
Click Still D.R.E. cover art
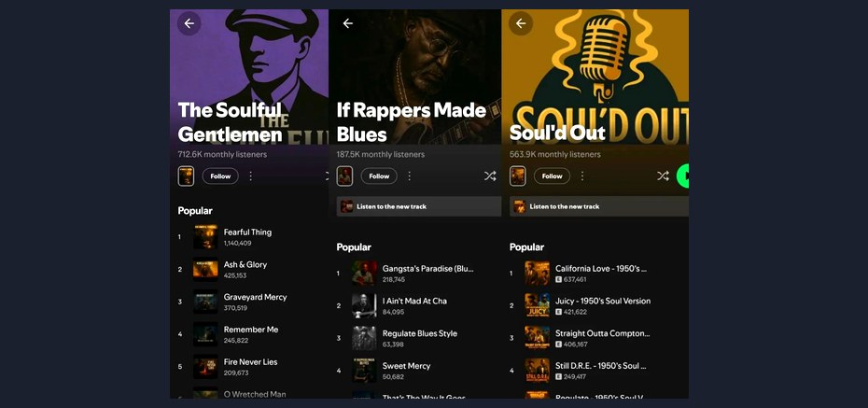537,371
